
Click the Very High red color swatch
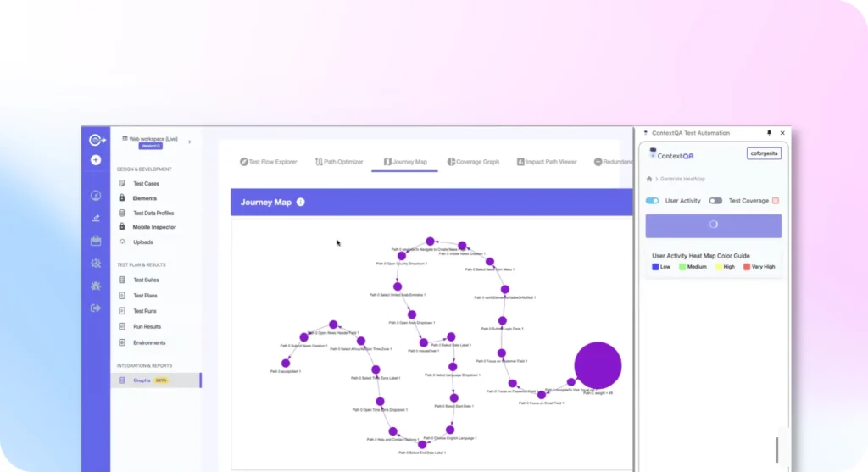point(746,267)
